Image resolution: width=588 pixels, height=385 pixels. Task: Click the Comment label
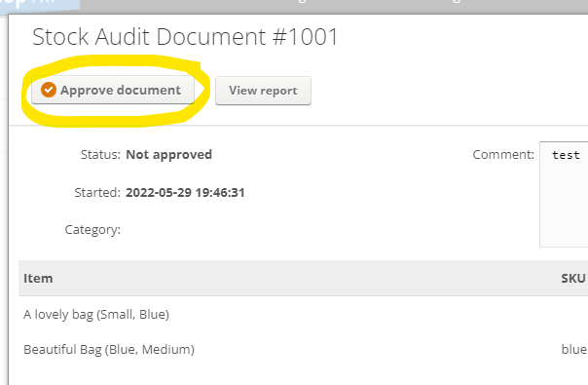pyautogui.click(x=503, y=155)
